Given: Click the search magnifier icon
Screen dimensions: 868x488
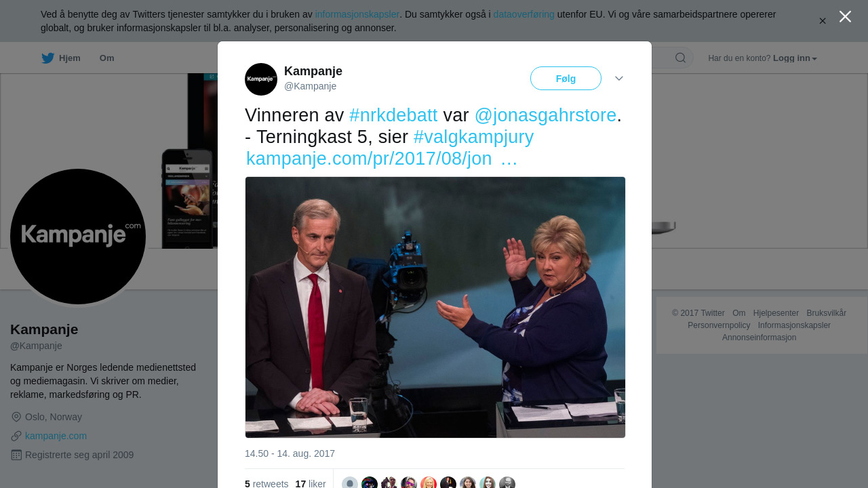Looking at the screenshot, I should tap(680, 58).
